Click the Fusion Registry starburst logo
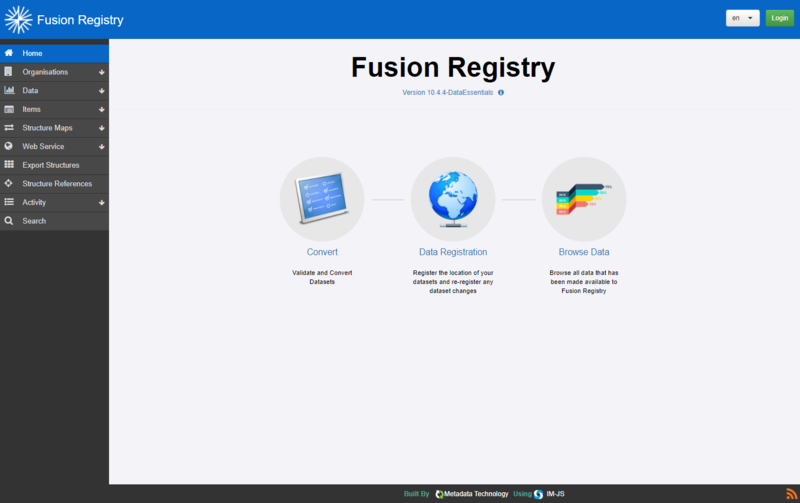Image resolution: width=800 pixels, height=503 pixels. coord(18,20)
